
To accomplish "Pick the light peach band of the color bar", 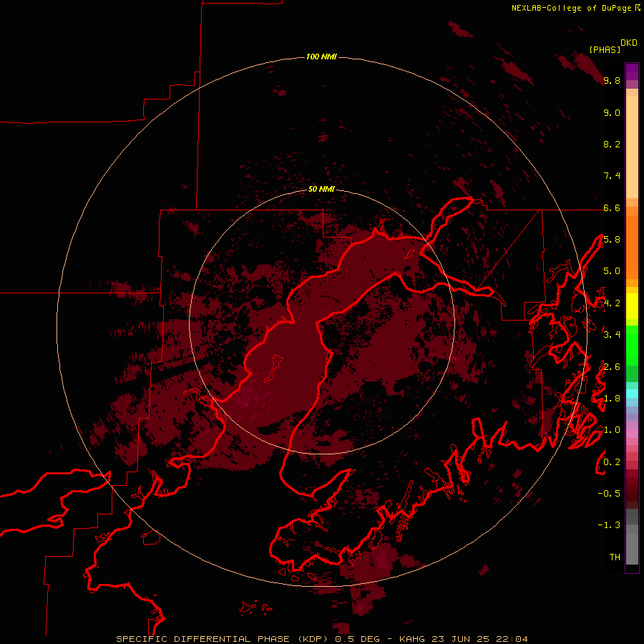I will coord(632,147).
